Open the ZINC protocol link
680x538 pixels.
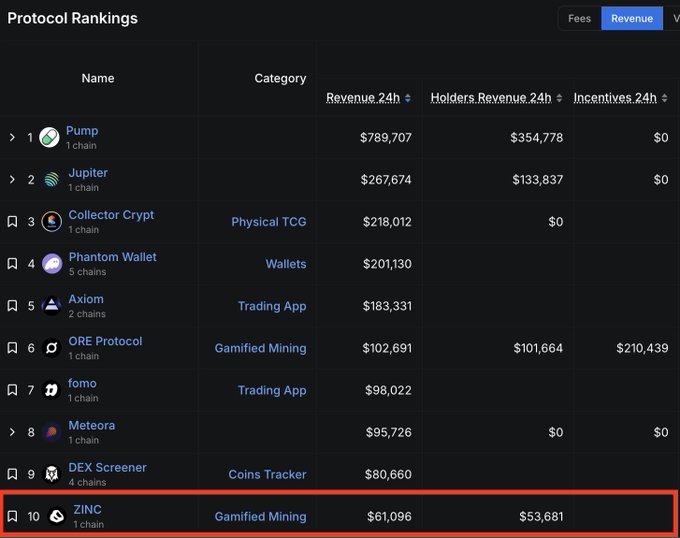point(88,509)
